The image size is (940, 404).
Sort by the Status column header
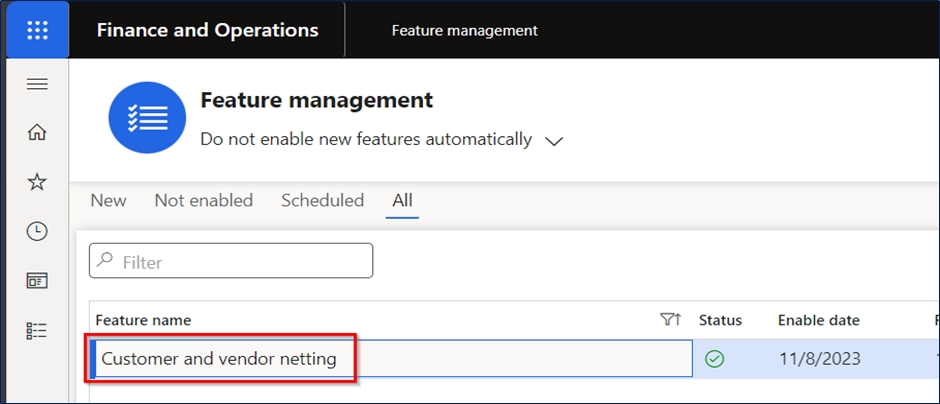720,321
